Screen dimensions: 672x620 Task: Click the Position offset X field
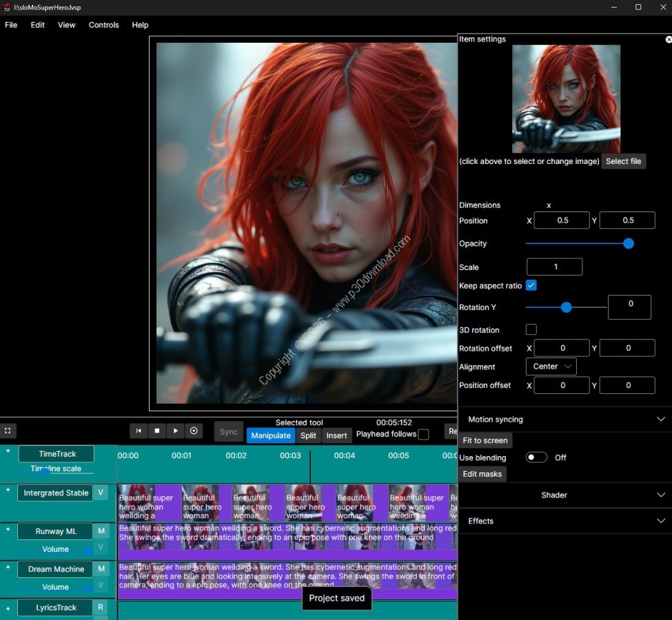(x=562, y=385)
